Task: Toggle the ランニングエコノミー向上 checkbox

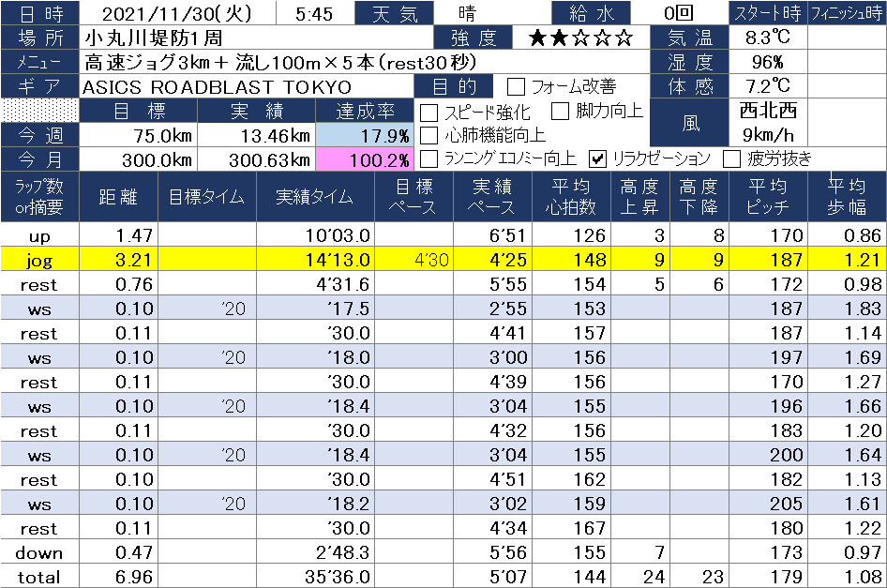Action: coord(429,158)
